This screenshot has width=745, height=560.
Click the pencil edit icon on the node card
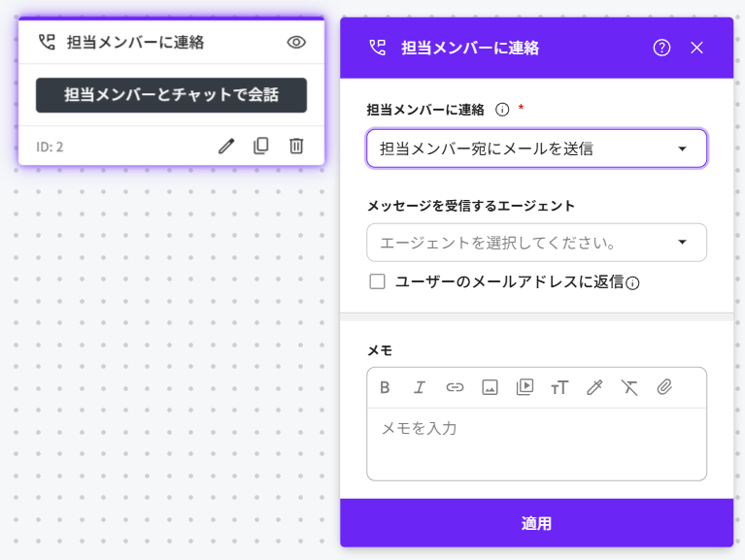[x=226, y=146]
